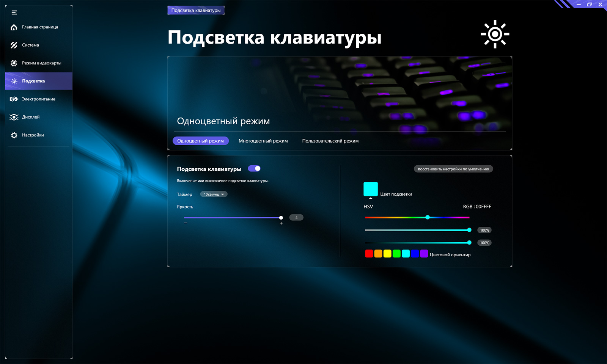Click the minus brightness decrease button
Screen dimensions: 607x364
(186, 223)
